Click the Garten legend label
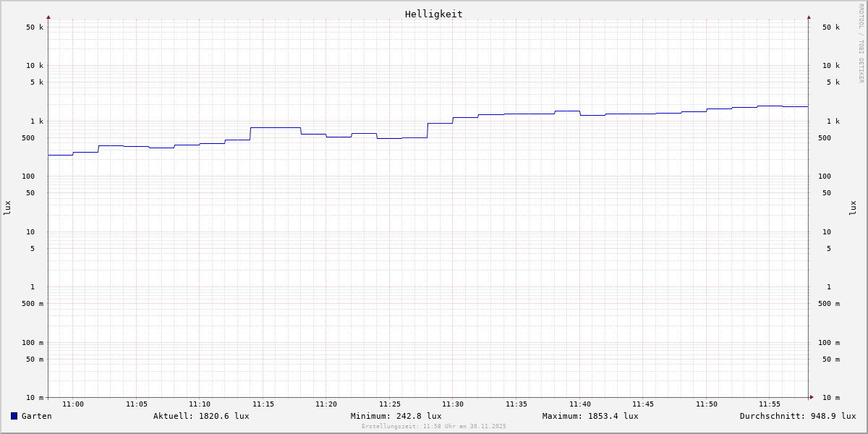 [x=36, y=416]
